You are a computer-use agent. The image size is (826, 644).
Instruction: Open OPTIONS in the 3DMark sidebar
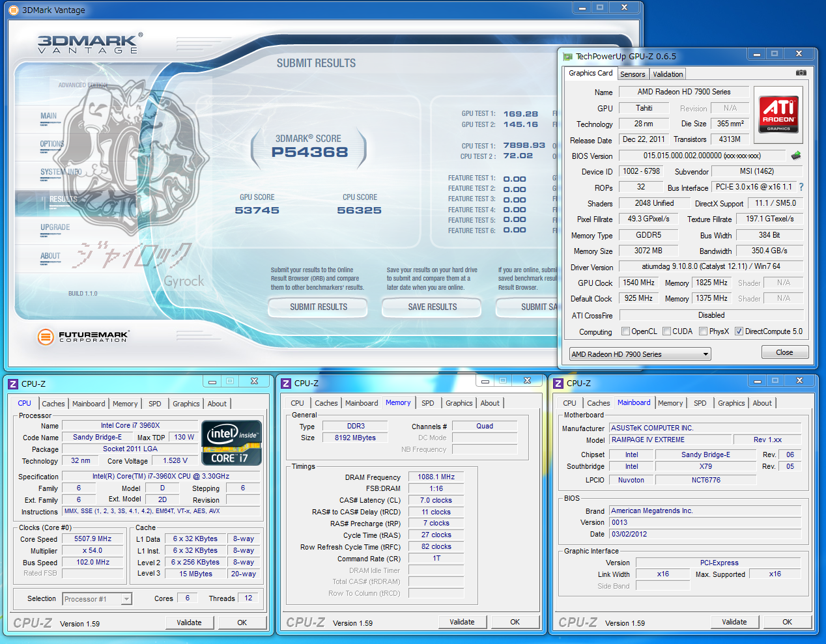52,144
